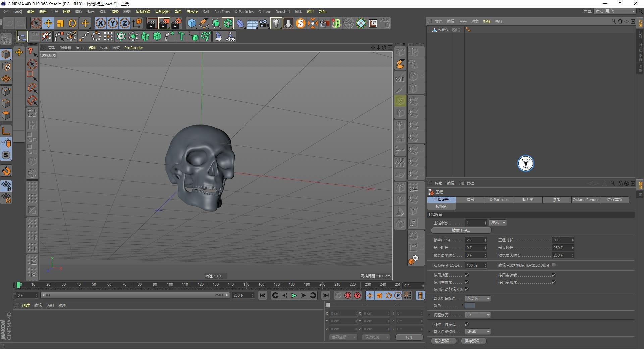Click the 缩放工程 button
Screen dimensions: 644x349
point(461,230)
